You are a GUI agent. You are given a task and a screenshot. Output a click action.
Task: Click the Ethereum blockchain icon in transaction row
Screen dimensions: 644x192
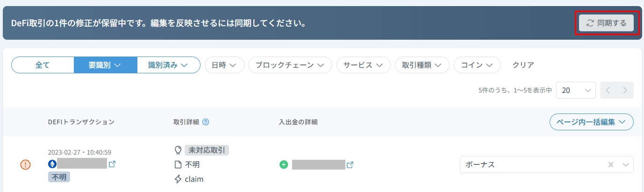52,164
